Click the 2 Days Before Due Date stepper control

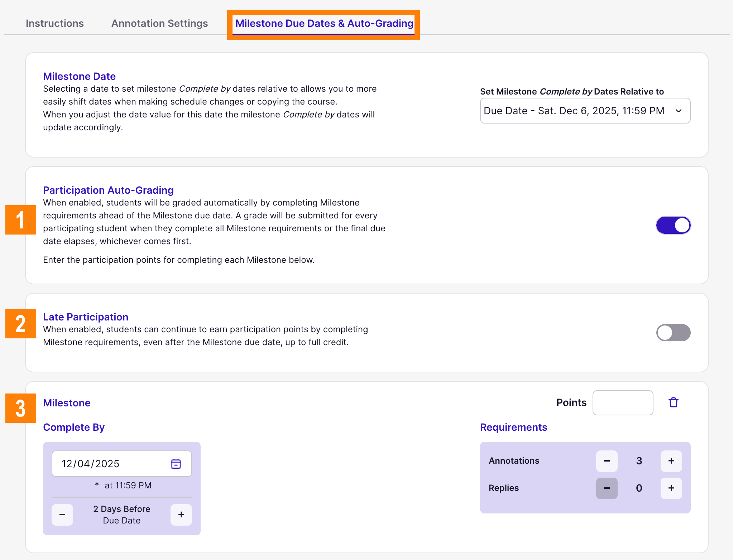pyautogui.click(x=122, y=515)
